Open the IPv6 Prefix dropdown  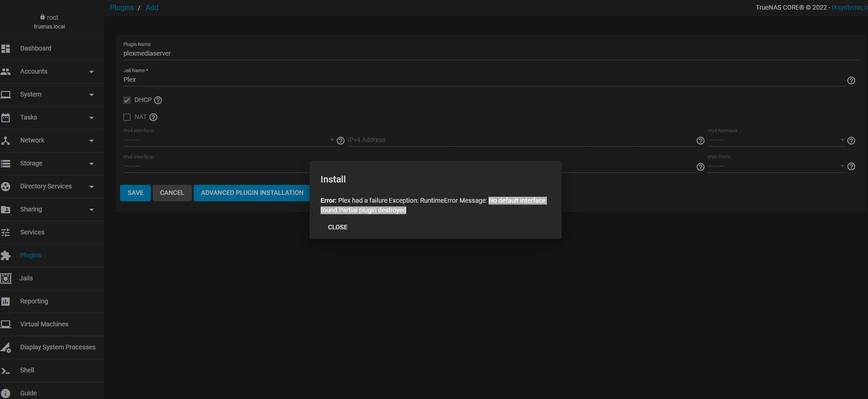776,166
